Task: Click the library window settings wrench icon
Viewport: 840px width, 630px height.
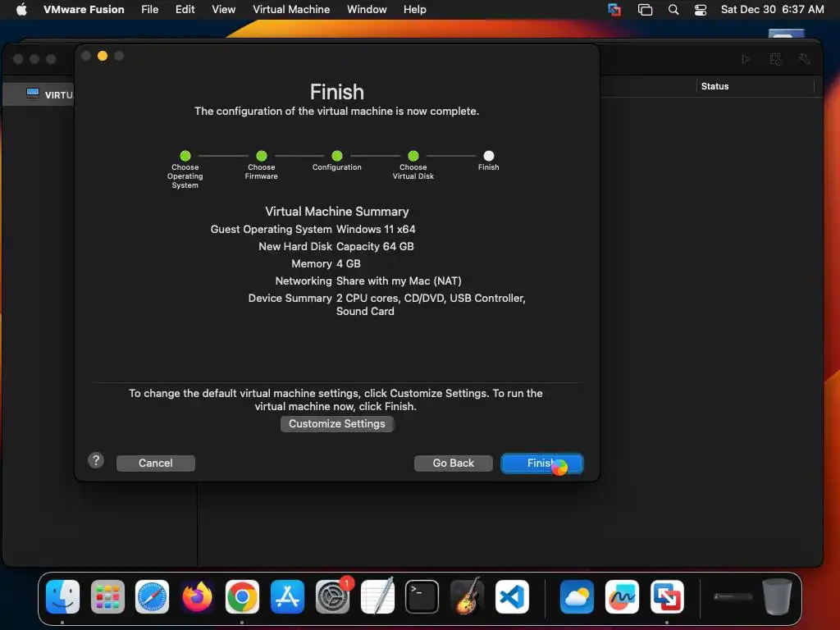Action: [x=804, y=59]
